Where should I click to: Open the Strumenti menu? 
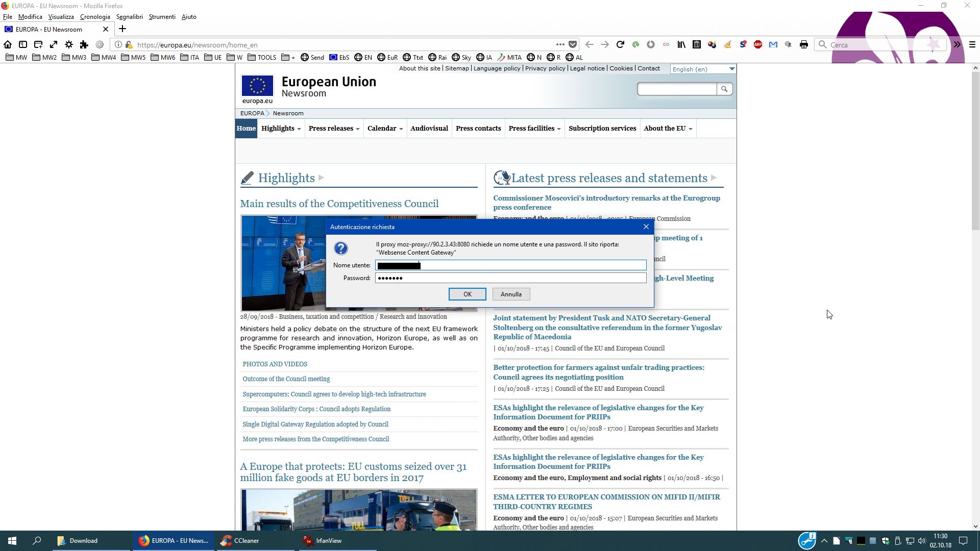pyautogui.click(x=162, y=17)
